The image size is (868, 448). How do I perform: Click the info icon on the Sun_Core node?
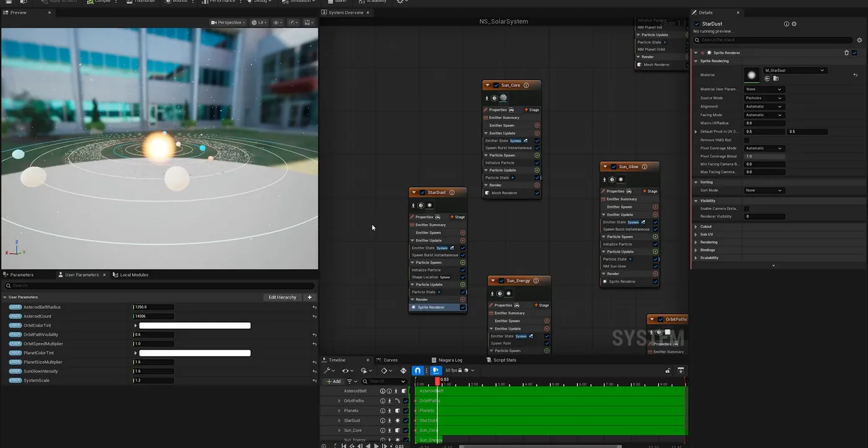click(526, 85)
